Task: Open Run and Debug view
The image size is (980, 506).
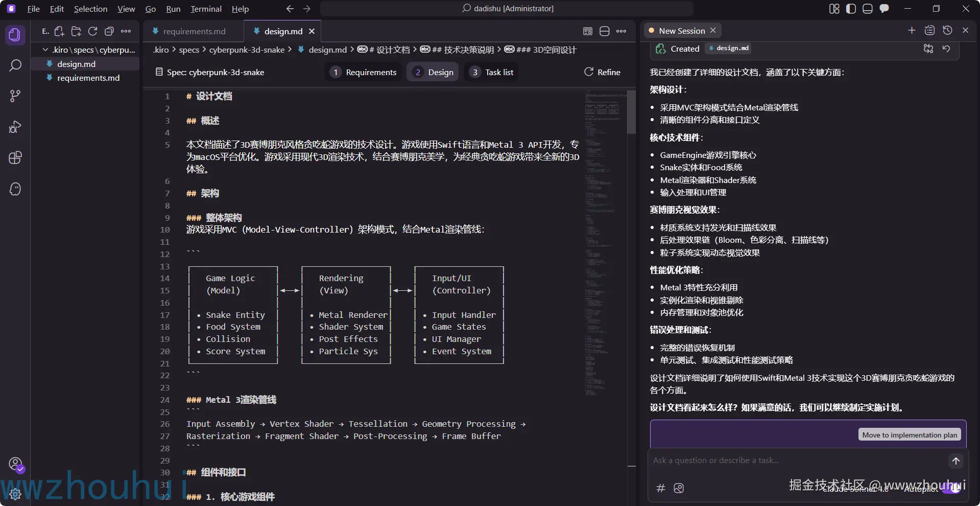Action: click(15, 127)
